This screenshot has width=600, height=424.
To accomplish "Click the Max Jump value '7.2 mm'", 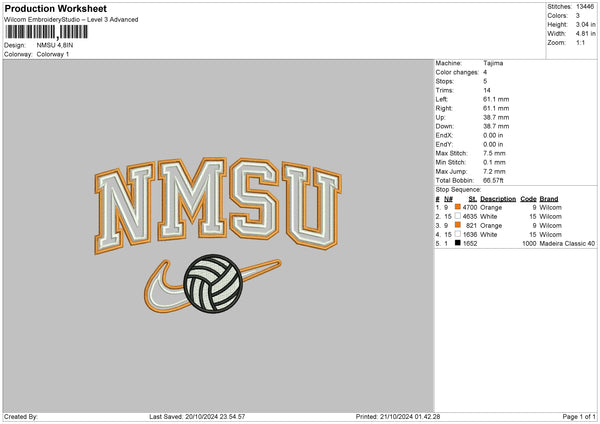I will (494, 171).
